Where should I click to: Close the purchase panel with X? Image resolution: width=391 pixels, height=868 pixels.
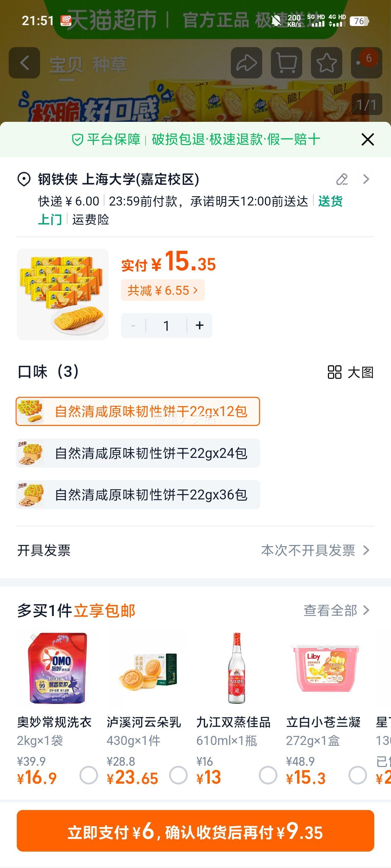click(367, 139)
